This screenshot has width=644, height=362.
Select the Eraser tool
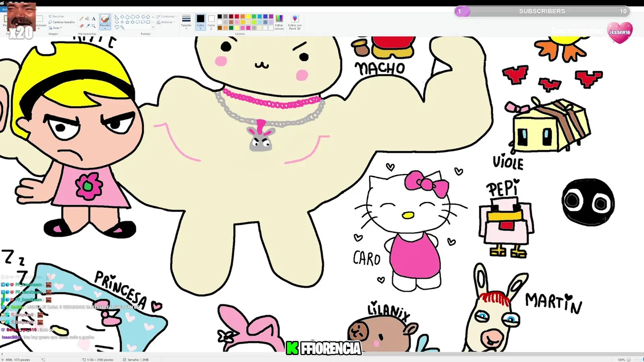[82, 26]
